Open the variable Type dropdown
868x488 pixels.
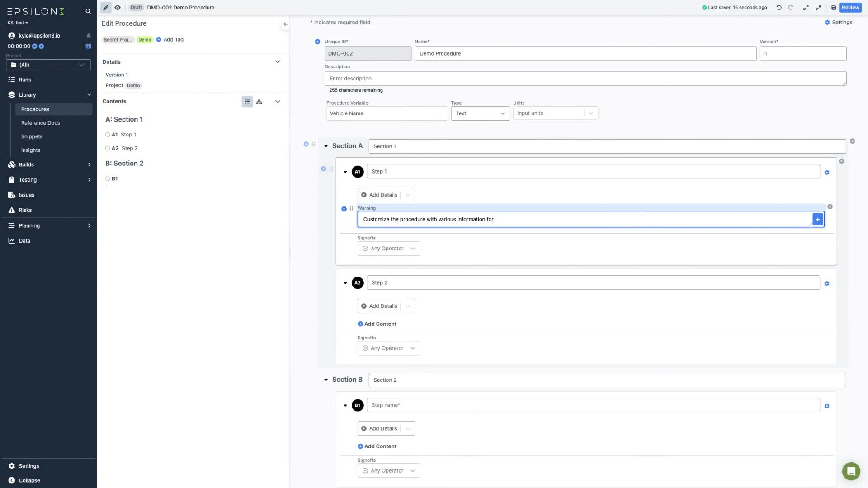coord(480,113)
